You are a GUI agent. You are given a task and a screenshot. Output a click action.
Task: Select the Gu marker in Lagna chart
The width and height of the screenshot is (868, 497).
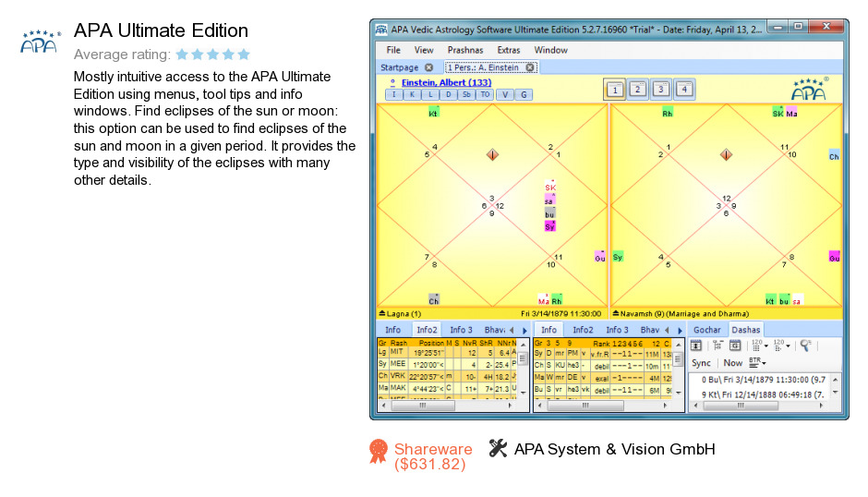[x=599, y=257]
